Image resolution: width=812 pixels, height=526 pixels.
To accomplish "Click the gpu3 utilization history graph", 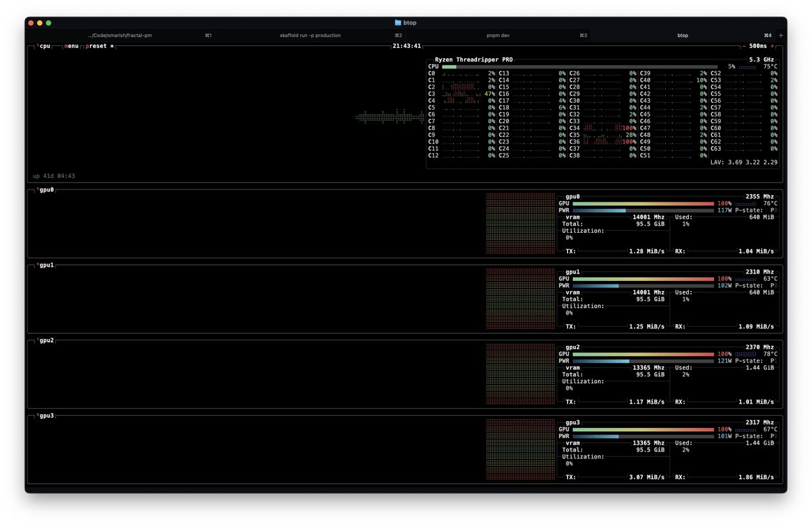I will 520,449.
